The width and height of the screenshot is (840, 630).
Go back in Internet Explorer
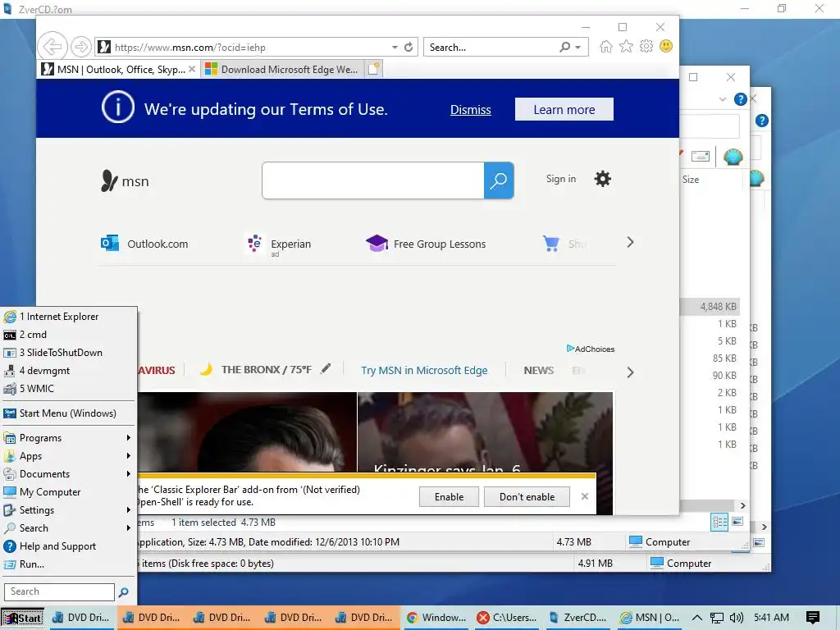click(x=52, y=47)
